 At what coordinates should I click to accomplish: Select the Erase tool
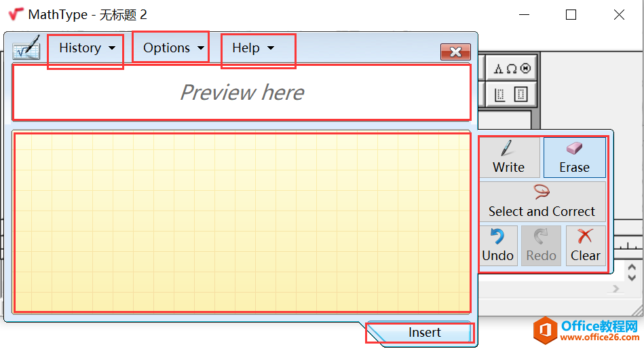pyautogui.click(x=574, y=158)
